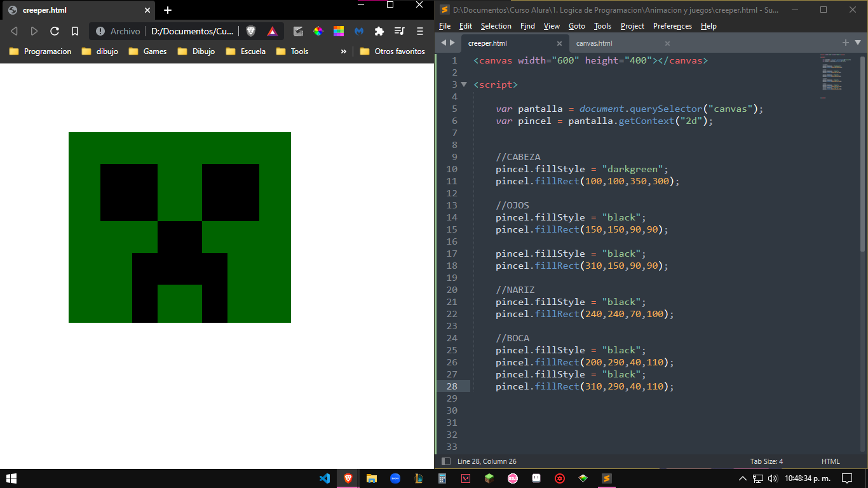Open the Extensions puzzle piece menu
Image resolution: width=868 pixels, height=488 pixels.
point(379,31)
